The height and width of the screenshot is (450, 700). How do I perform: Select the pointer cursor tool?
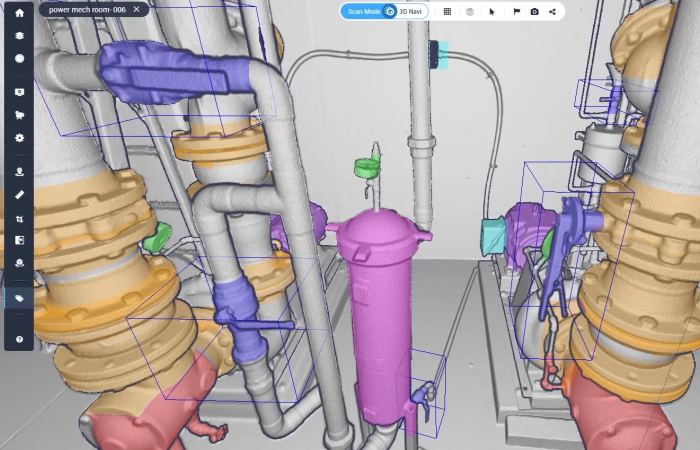point(492,12)
